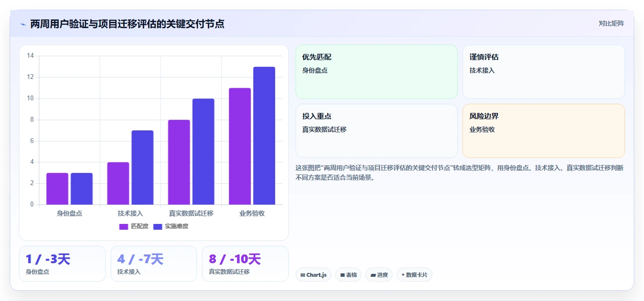Click the Chart.js tag chip
Image resolution: width=644 pixels, height=301 pixels.
point(314,275)
